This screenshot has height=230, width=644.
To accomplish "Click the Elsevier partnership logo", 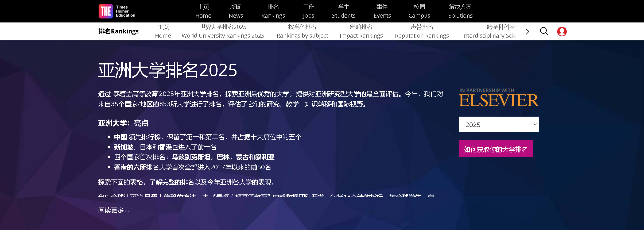I will [499, 98].
